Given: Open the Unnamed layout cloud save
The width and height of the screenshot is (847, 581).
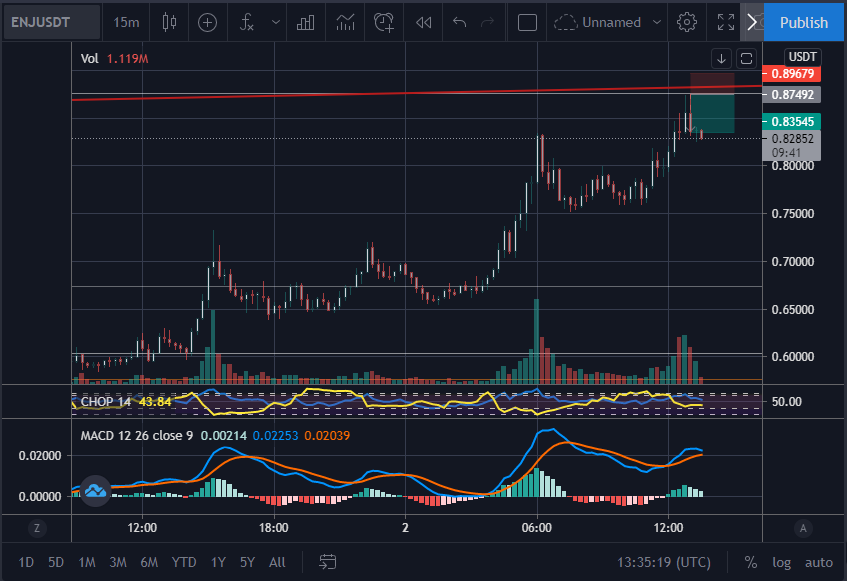Looking at the screenshot, I should [597, 22].
